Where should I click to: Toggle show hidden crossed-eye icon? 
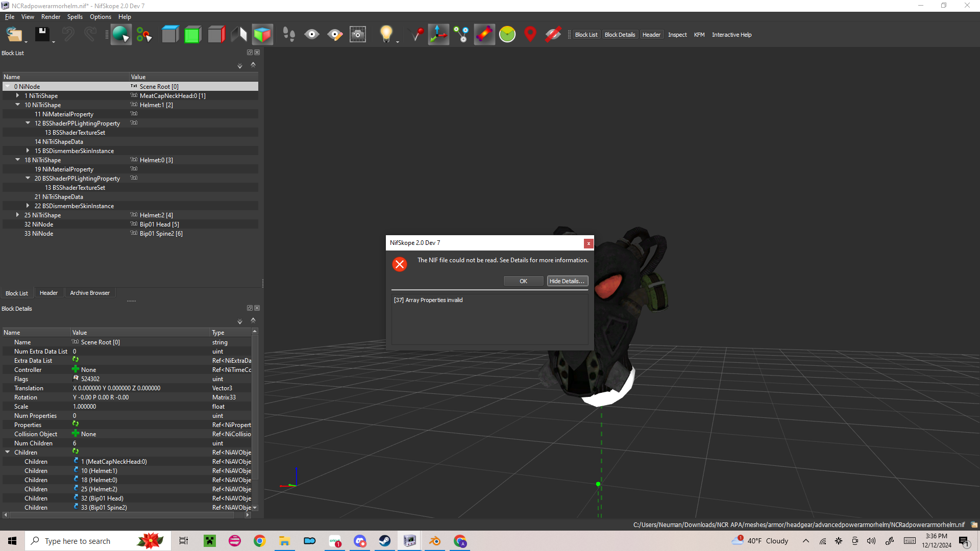(553, 35)
